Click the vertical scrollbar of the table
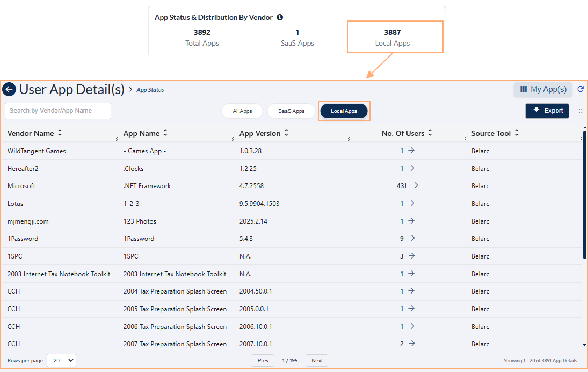588x372 pixels. [584, 194]
